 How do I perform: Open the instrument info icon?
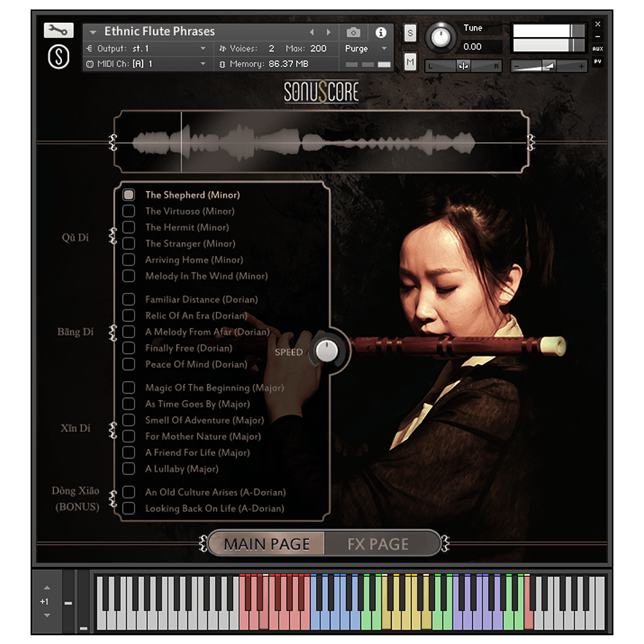click(381, 32)
